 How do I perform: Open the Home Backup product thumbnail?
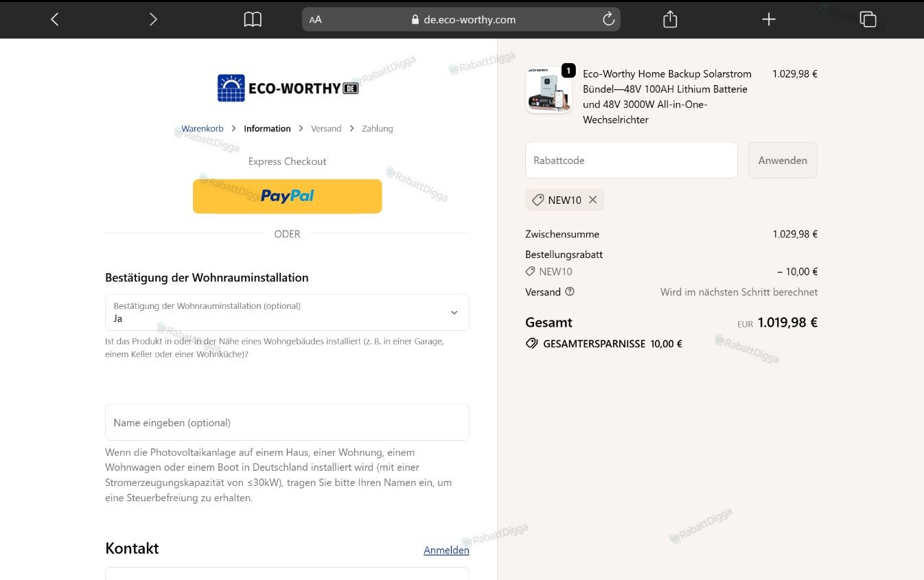tap(548, 90)
